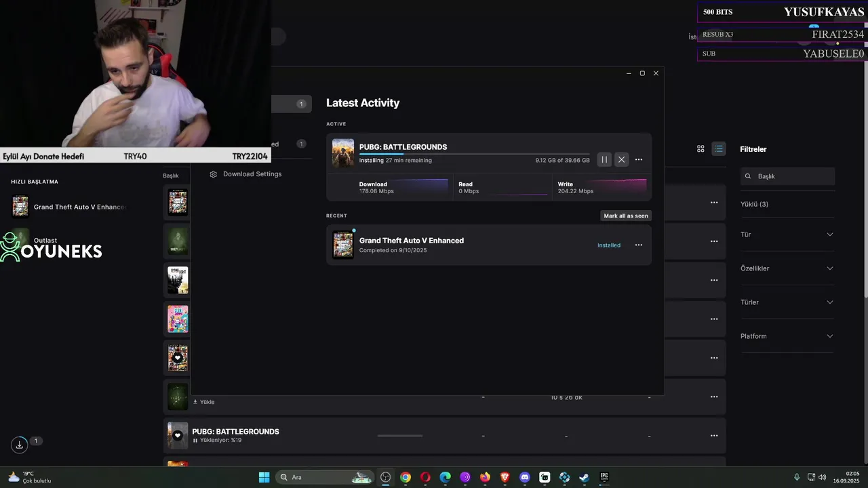Viewport: 868px width, 488px height.
Task: Click the PUBG library row progress bar
Action: pyautogui.click(x=400, y=436)
